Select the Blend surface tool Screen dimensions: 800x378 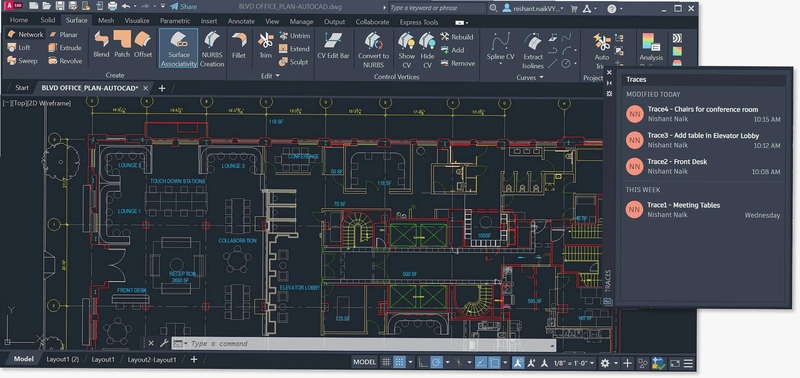pyautogui.click(x=101, y=44)
